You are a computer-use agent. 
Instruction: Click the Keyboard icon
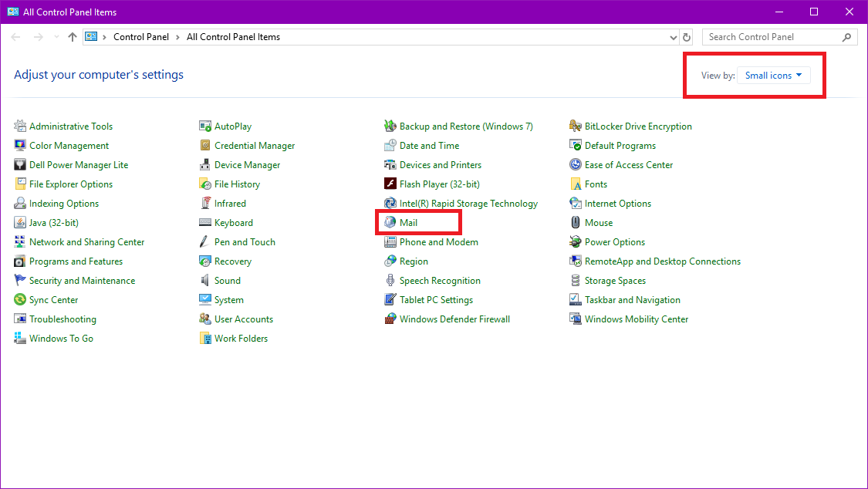[205, 223]
